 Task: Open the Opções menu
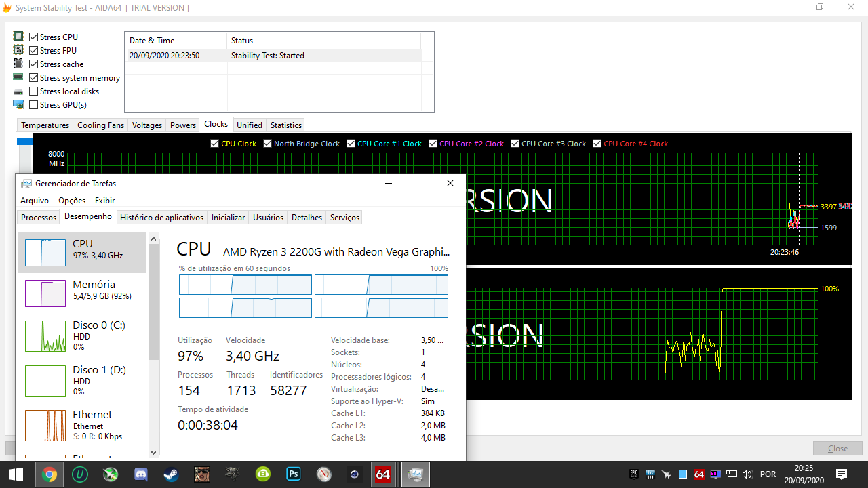click(72, 201)
